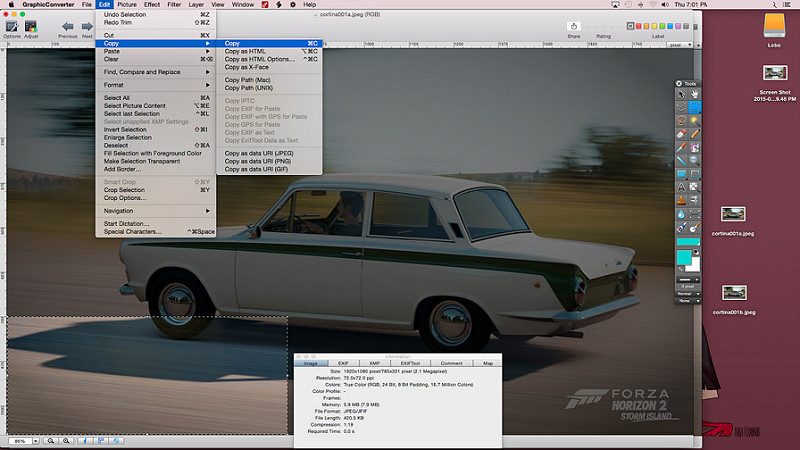
Task: Open Spotlight search in the menu bar
Action: coord(774,5)
